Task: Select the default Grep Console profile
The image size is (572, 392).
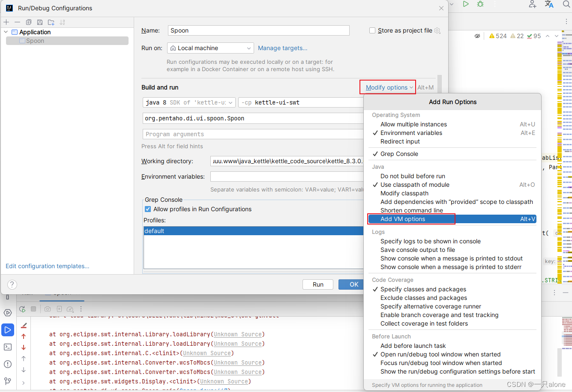Action: click(x=254, y=231)
